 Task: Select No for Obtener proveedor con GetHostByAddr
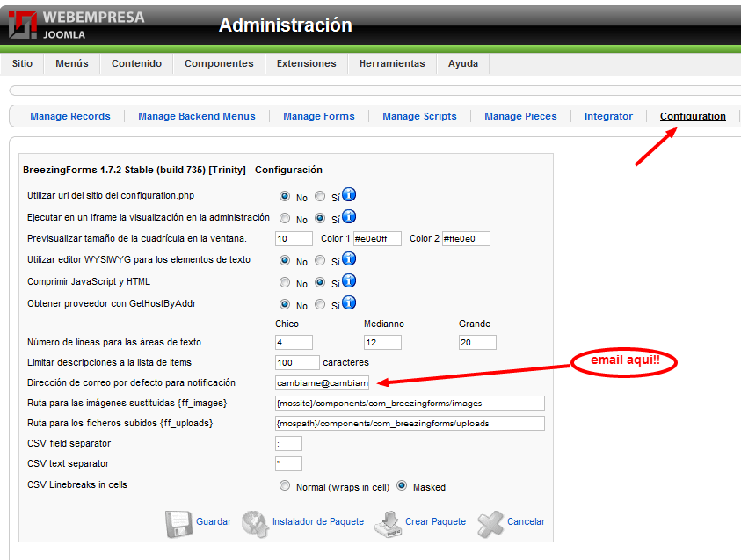[285, 304]
